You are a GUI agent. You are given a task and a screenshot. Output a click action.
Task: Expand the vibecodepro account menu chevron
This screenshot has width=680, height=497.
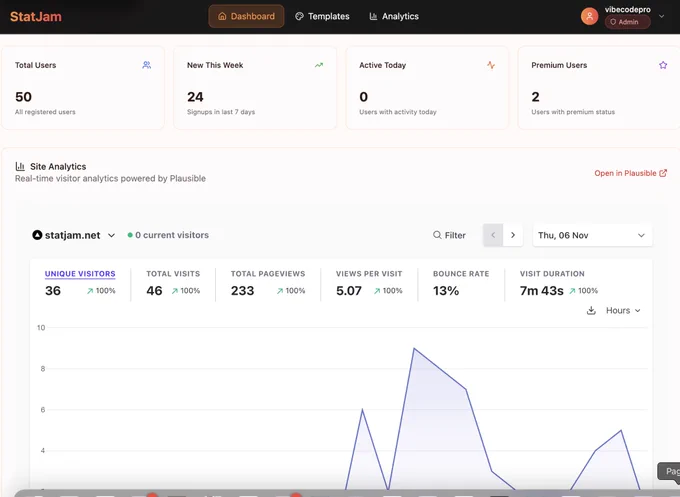661,16
